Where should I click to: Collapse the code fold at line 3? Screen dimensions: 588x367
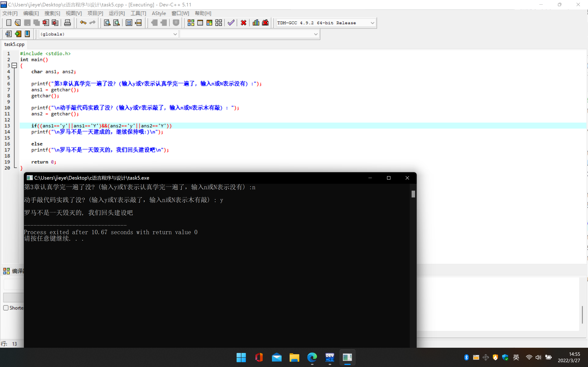click(x=14, y=66)
